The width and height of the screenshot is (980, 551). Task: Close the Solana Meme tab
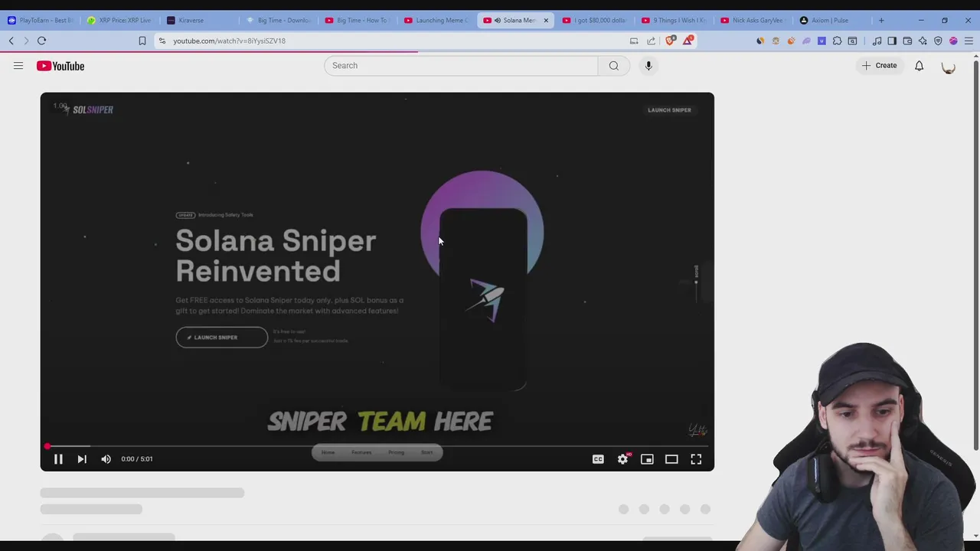(x=546, y=21)
